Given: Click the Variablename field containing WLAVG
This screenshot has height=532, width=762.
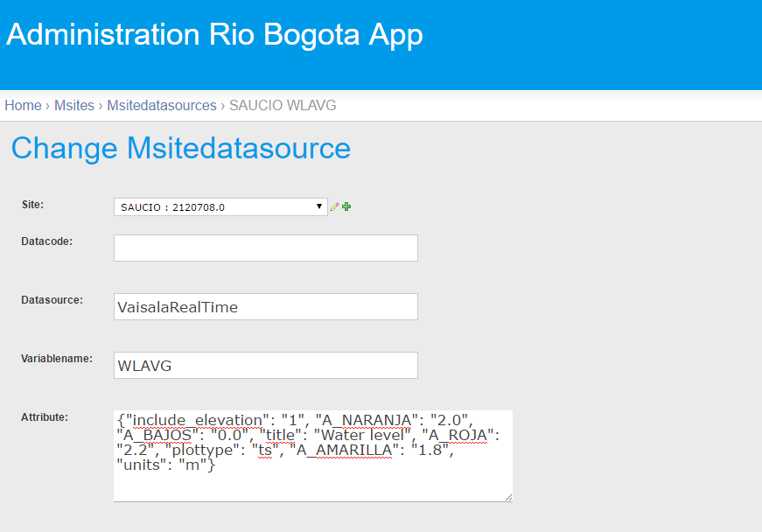Looking at the screenshot, I should pyautogui.click(x=266, y=366).
